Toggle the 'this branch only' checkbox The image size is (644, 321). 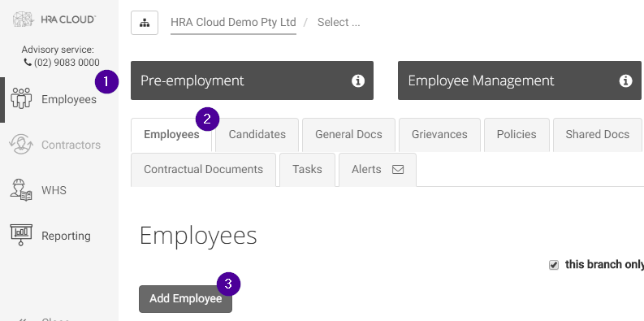[554, 265]
